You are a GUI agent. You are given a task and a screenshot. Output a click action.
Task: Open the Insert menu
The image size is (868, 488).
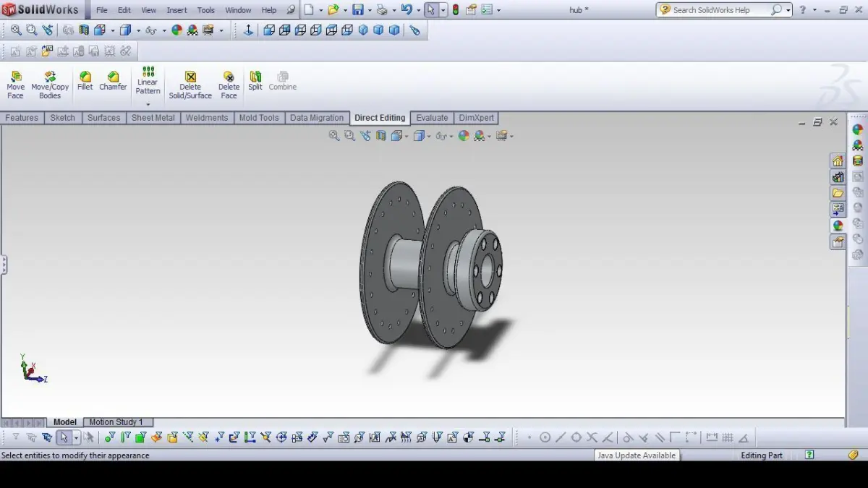[176, 10]
